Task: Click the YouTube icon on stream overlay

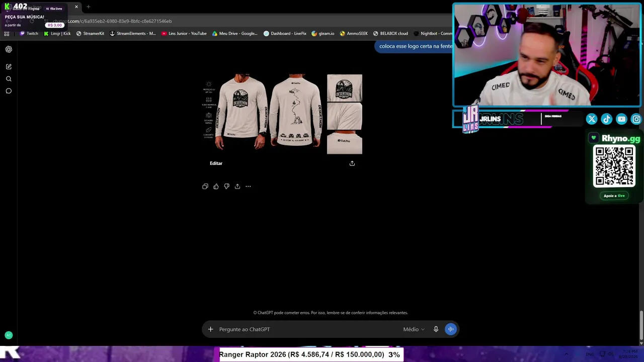Action: [622, 119]
